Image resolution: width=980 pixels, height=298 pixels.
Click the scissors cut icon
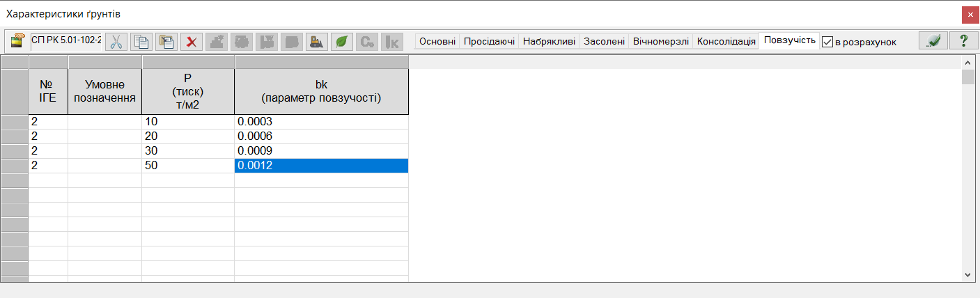point(116,41)
